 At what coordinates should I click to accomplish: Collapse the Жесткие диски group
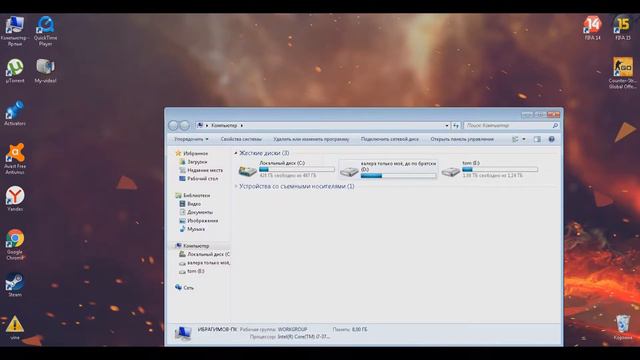236,153
